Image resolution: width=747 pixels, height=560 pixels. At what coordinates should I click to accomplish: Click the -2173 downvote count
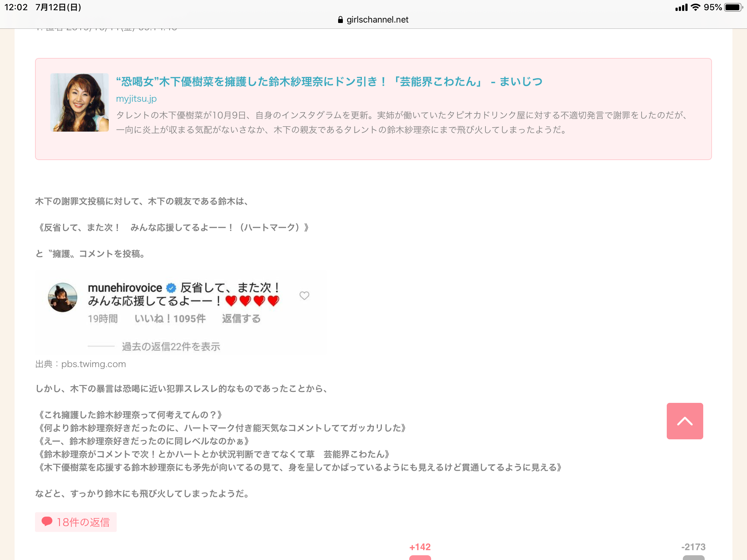[693, 547]
